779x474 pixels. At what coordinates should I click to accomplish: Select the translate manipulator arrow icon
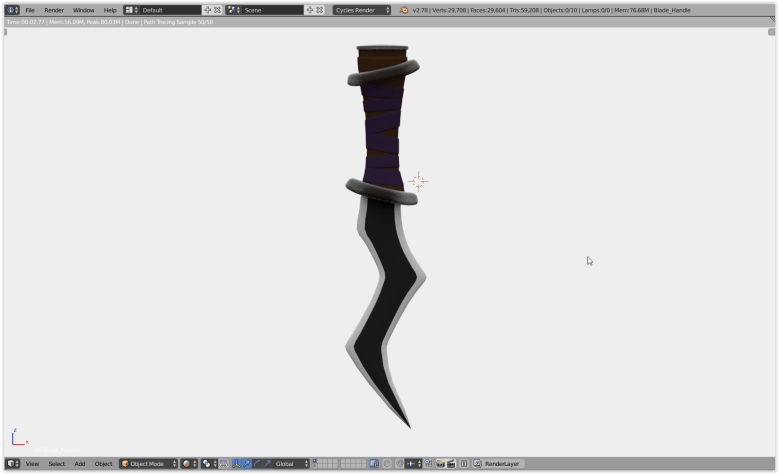[x=246, y=464]
